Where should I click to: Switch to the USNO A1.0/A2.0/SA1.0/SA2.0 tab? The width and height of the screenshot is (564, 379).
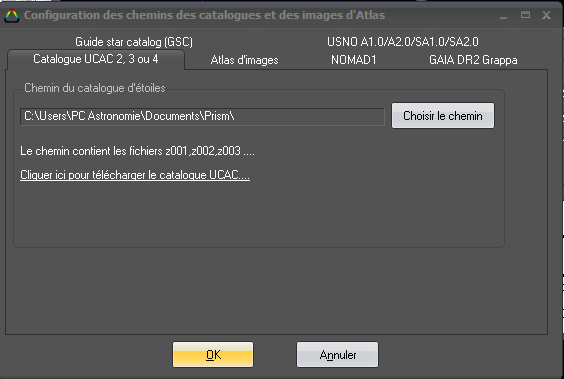[402, 42]
